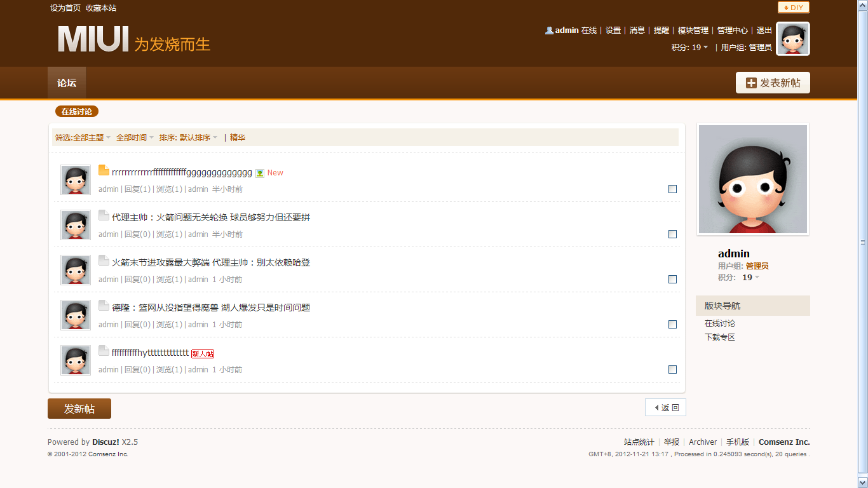This screenshot has width=868, height=488.
Task: Open 站点统计 footer link
Action: [x=639, y=442]
